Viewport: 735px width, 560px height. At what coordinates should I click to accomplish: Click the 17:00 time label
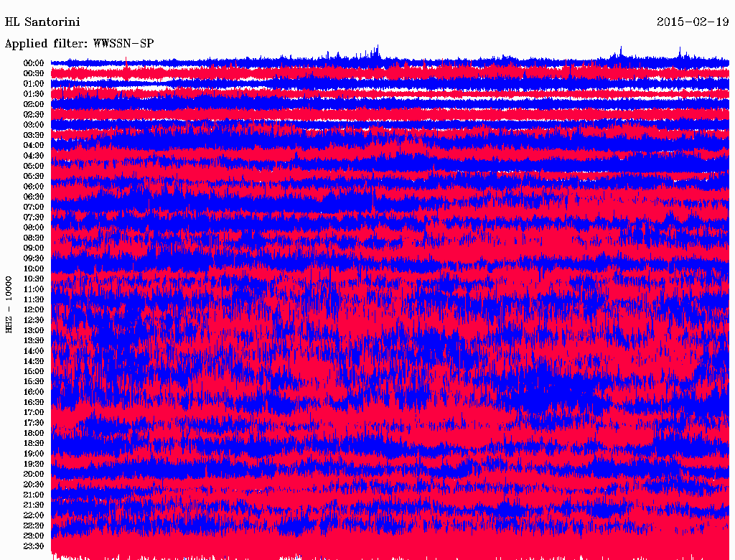(33, 413)
